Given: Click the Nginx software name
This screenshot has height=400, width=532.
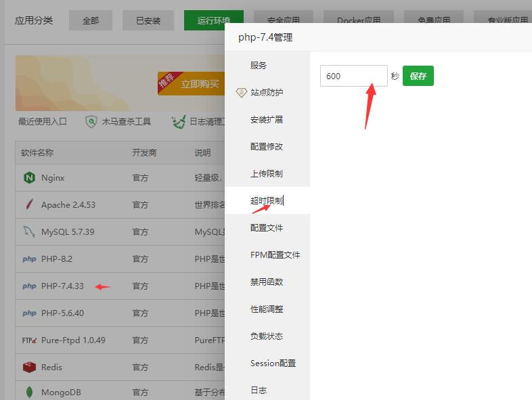Looking at the screenshot, I should pyautogui.click(x=53, y=178).
